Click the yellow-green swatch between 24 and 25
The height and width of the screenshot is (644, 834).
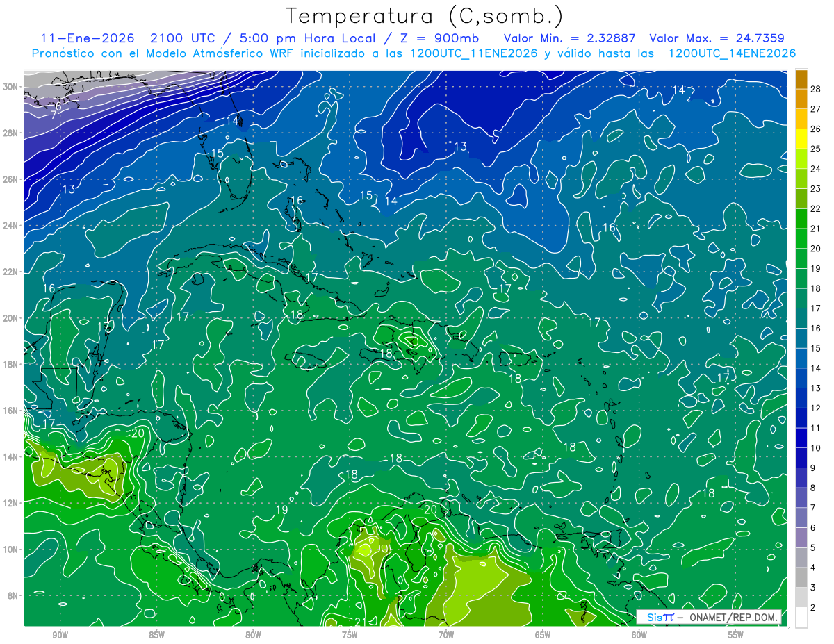coord(801,159)
